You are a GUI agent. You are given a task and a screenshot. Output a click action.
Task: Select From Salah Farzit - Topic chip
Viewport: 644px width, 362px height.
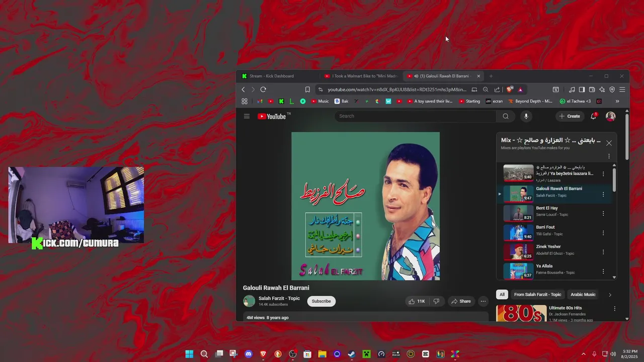[537, 295]
